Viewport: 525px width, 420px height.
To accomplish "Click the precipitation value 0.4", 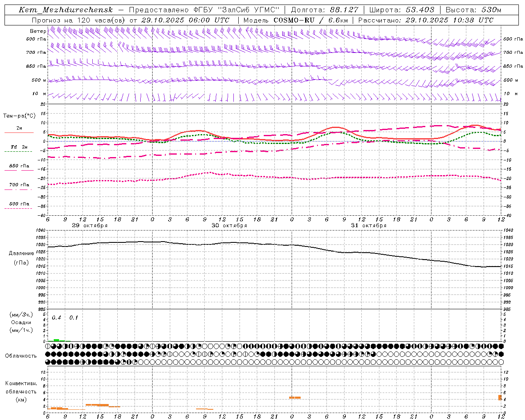I will coord(56,318).
